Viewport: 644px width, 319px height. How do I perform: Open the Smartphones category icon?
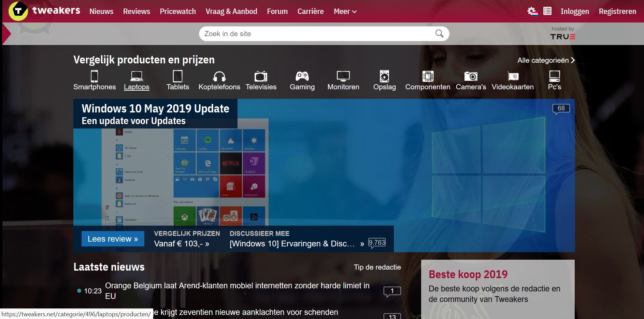click(95, 76)
